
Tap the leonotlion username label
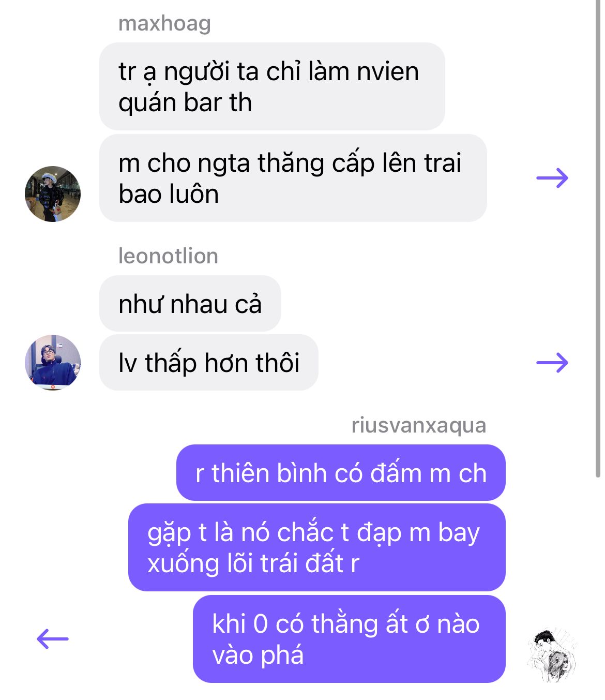(x=168, y=256)
